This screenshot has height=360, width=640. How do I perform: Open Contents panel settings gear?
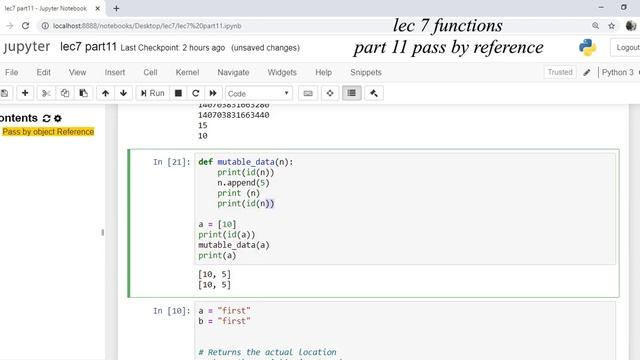[x=58, y=118]
